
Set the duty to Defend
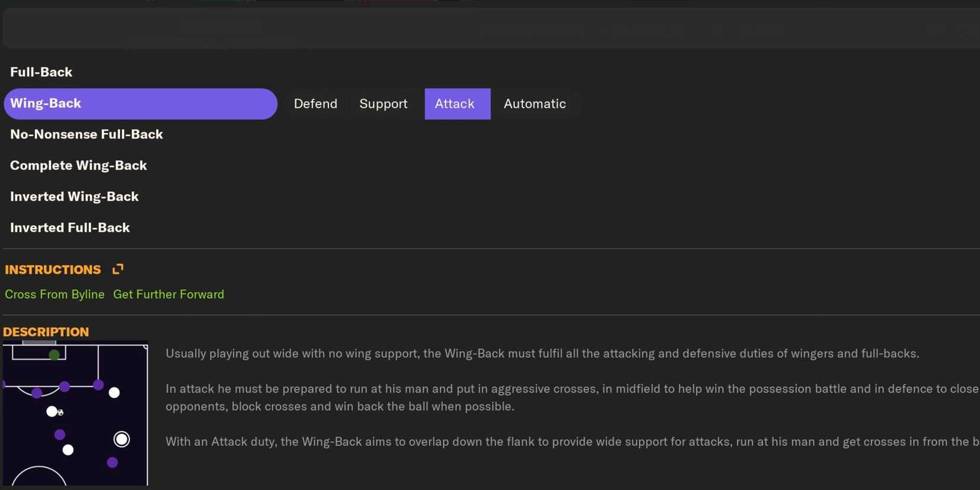pyautogui.click(x=315, y=103)
